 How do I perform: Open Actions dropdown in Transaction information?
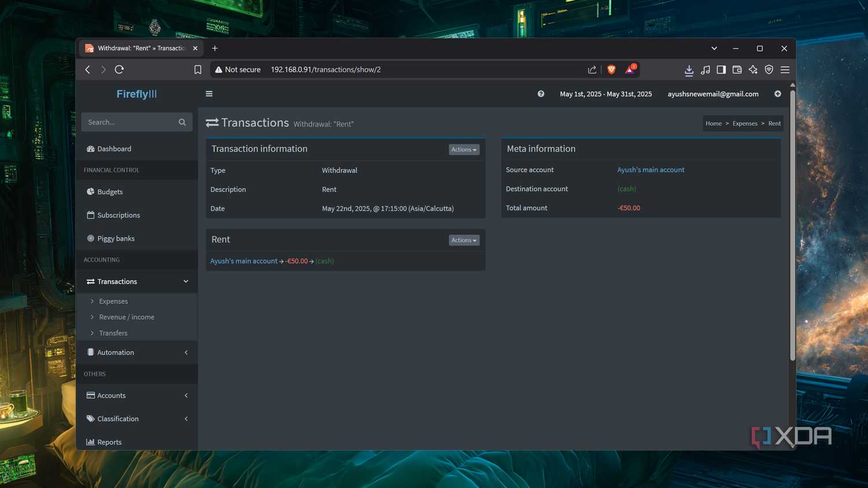(464, 149)
